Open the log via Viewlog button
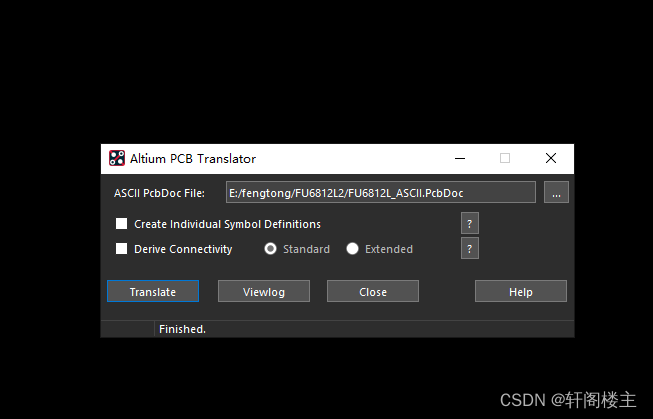The width and height of the screenshot is (653, 419). pyautogui.click(x=264, y=291)
